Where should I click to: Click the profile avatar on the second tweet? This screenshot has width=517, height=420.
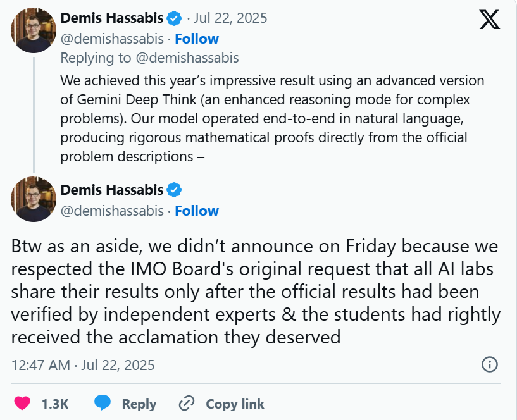coord(33,199)
